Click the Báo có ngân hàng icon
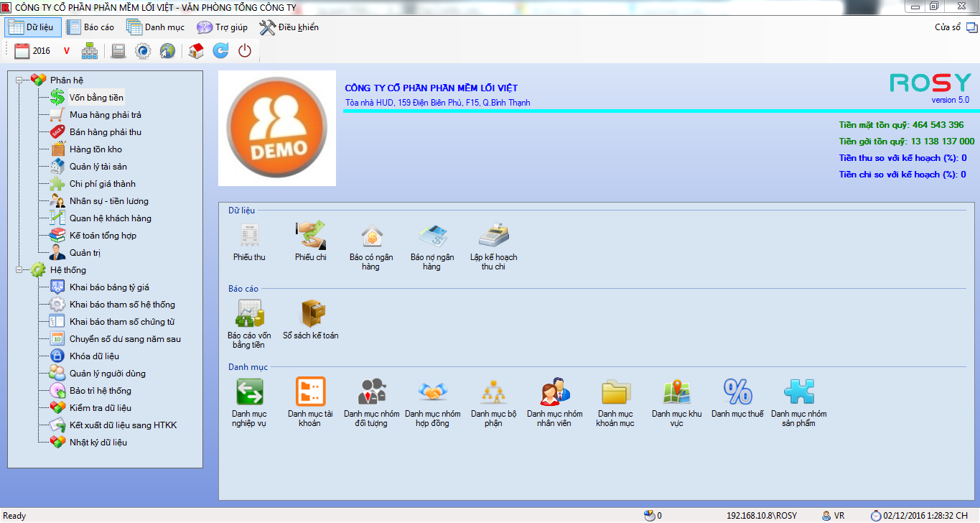980x523 pixels. 371,236
